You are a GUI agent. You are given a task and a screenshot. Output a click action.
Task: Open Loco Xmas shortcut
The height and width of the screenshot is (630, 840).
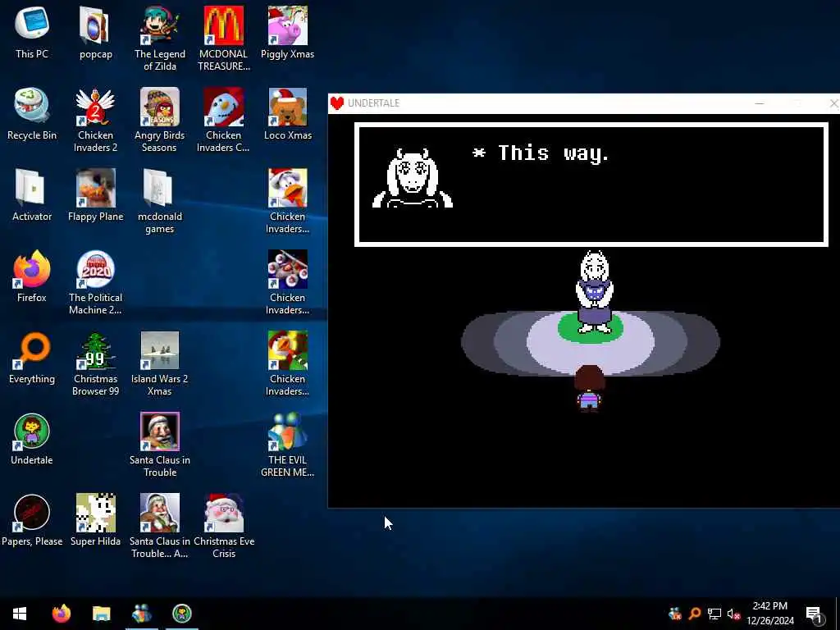(288, 113)
